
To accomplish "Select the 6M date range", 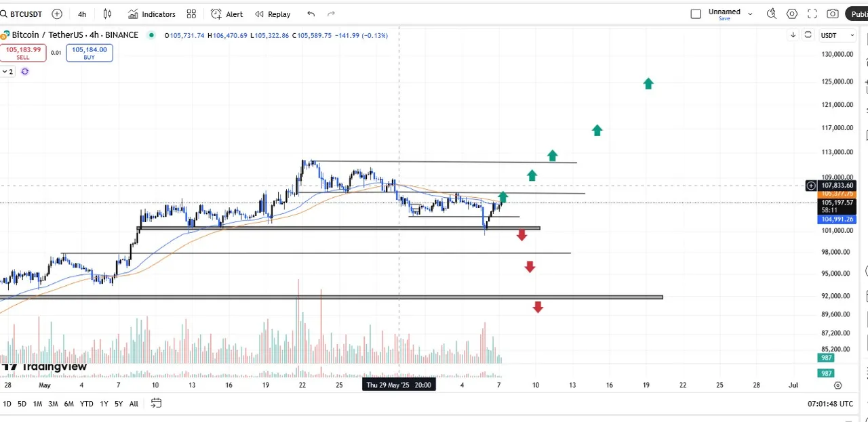I will coord(68,404).
